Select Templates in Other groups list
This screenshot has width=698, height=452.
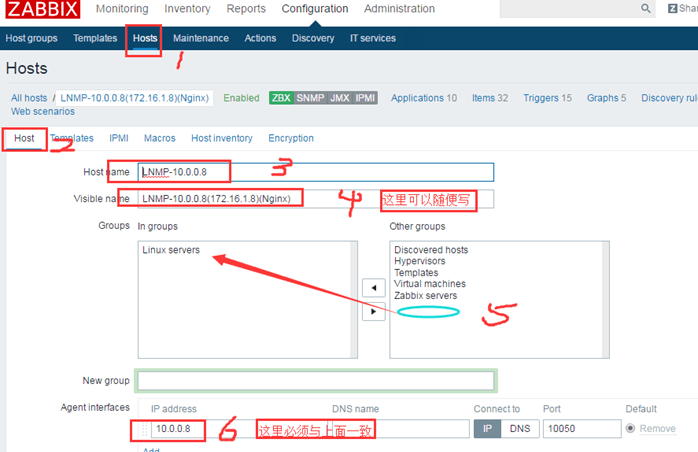(x=416, y=273)
